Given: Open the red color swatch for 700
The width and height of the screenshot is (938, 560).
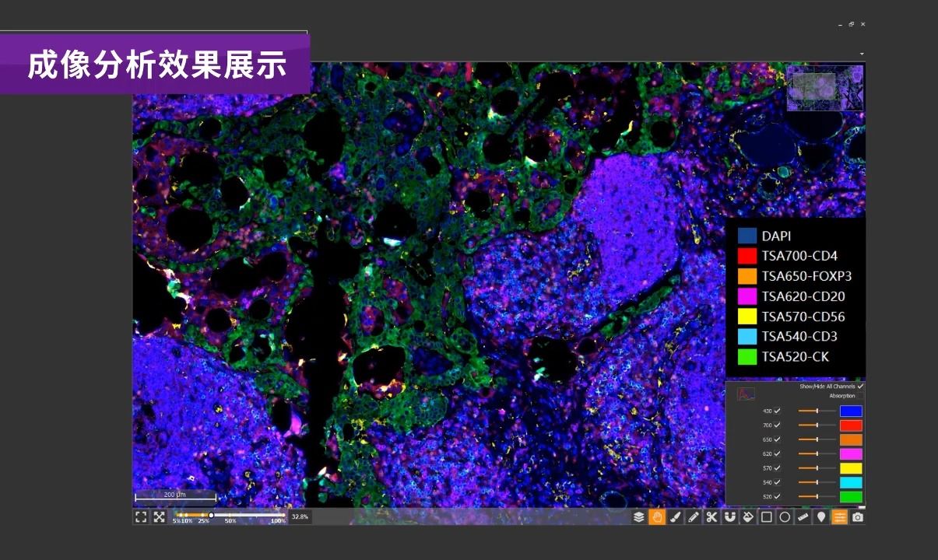Looking at the screenshot, I should 851,425.
